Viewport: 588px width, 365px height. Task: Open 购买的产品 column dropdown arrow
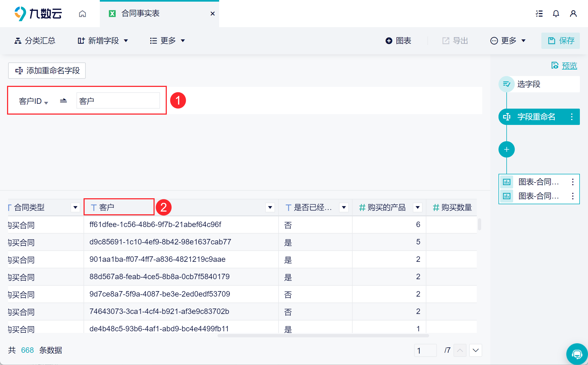[418, 207]
